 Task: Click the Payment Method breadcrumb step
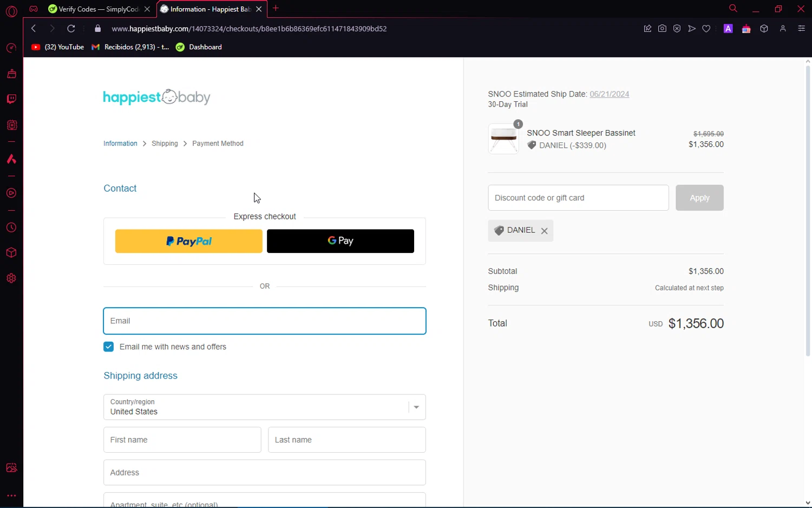coord(218,144)
